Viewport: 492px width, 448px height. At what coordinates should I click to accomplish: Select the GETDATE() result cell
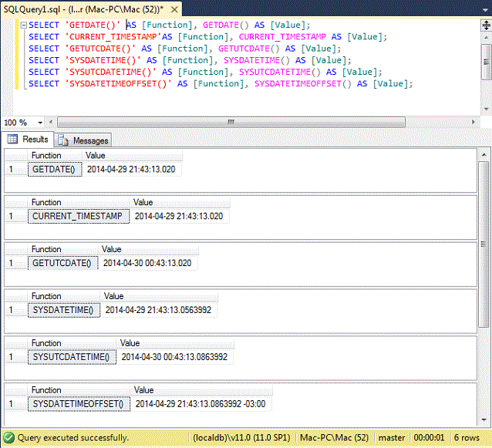coord(55,170)
